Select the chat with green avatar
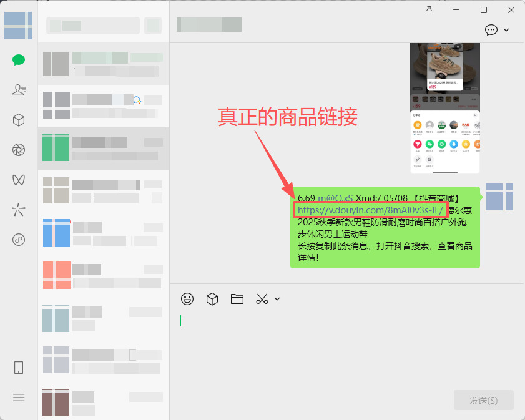 pyautogui.click(x=104, y=149)
